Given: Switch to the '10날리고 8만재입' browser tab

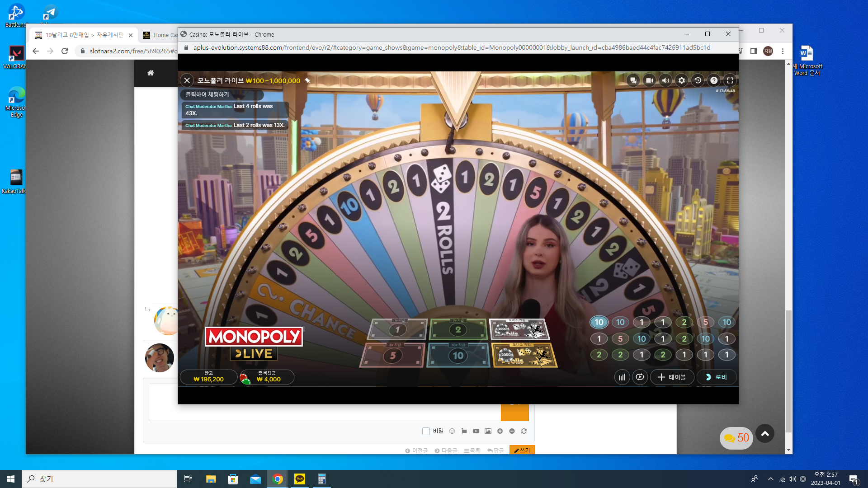Looking at the screenshot, I should click(x=84, y=35).
